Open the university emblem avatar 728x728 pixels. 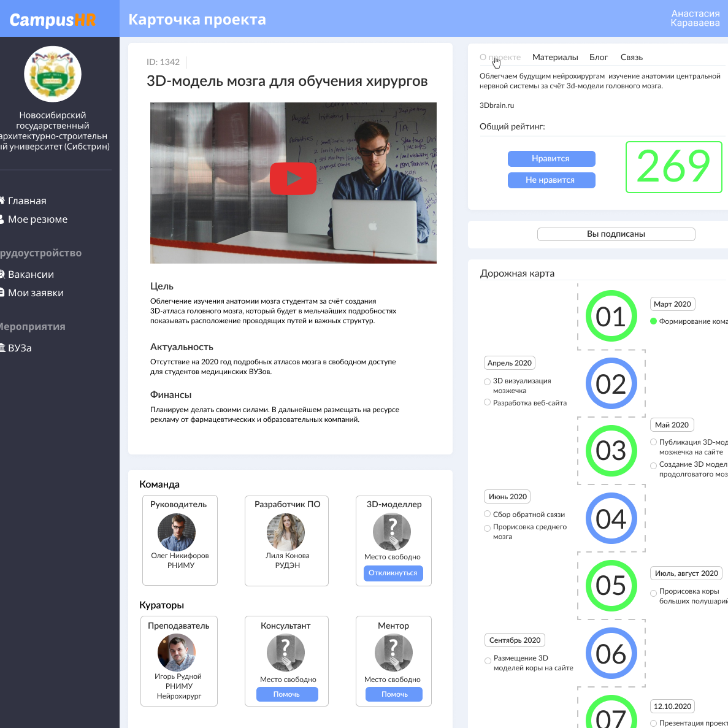click(x=53, y=74)
